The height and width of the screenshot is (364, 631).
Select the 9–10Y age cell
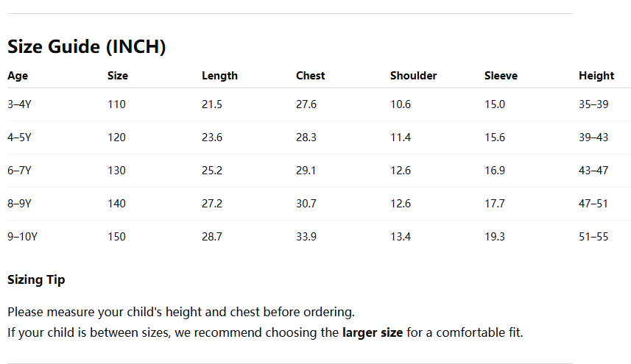pos(22,237)
